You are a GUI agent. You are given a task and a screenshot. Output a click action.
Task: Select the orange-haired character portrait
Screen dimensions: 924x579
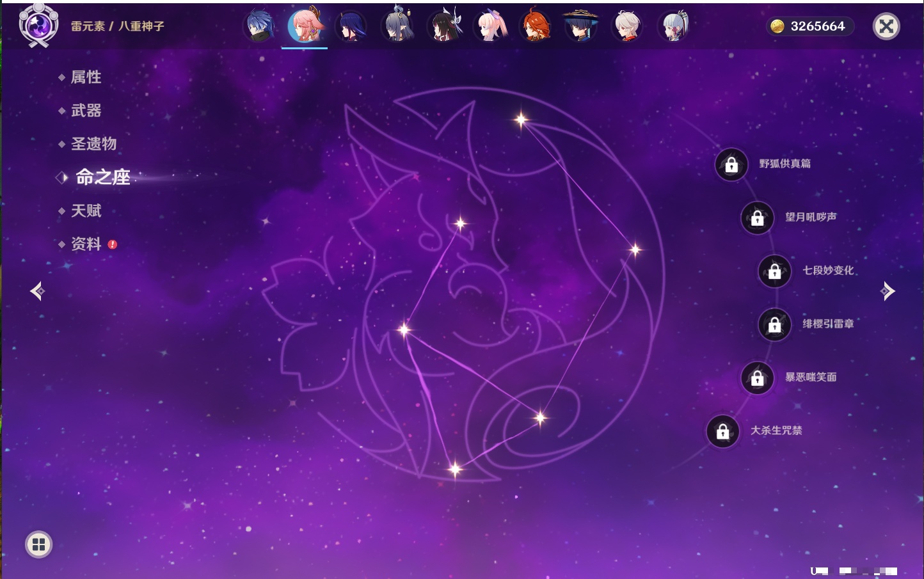[535, 26]
